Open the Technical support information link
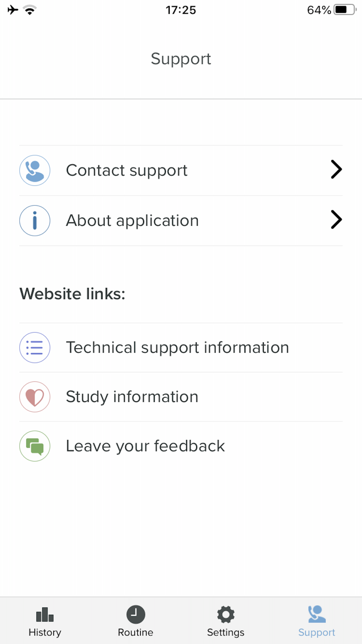This screenshot has height=644, width=362. pos(181,348)
